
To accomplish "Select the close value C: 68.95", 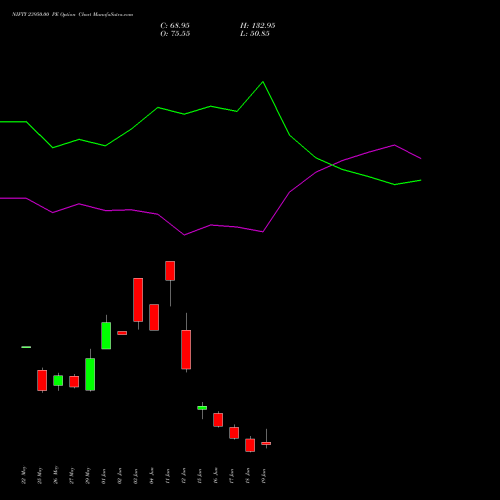I will [175, 26].
